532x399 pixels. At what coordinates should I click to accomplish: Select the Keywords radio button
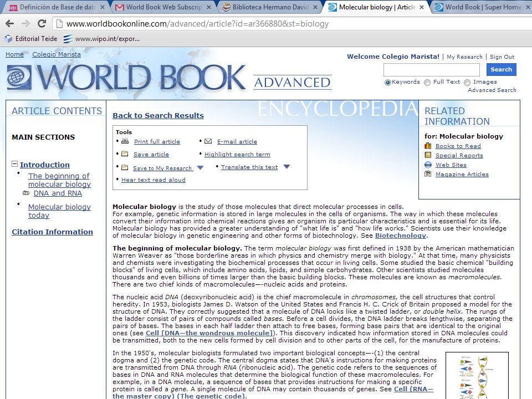388,83
